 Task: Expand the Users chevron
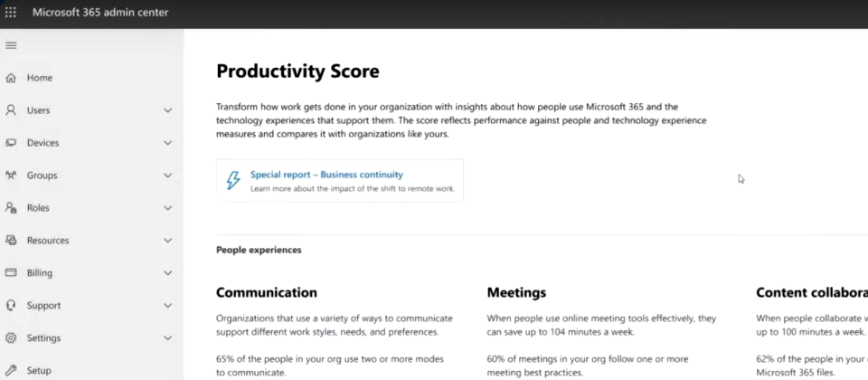pos(168,110)
